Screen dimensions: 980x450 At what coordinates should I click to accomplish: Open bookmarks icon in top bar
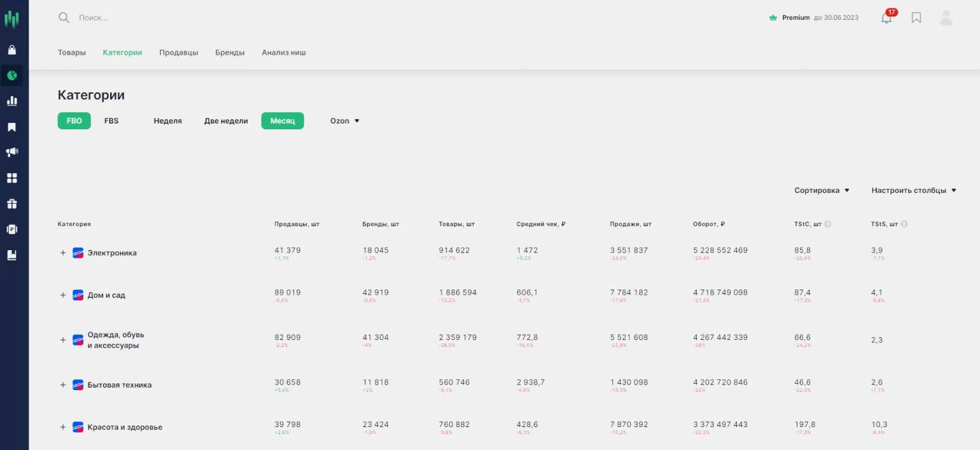(916, 18)
